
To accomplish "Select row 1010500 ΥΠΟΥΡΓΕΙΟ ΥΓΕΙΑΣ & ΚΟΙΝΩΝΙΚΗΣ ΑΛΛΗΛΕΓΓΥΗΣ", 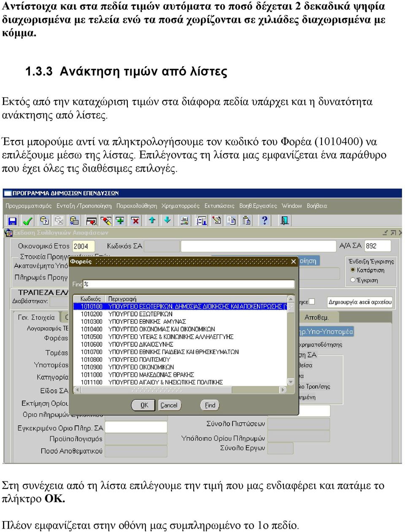I will [x=180, y=337].
